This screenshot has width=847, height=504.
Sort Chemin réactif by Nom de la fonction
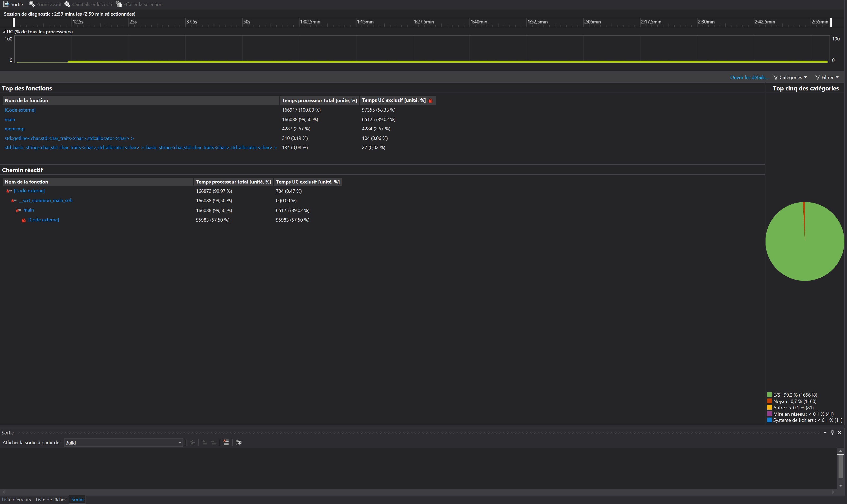98,182
